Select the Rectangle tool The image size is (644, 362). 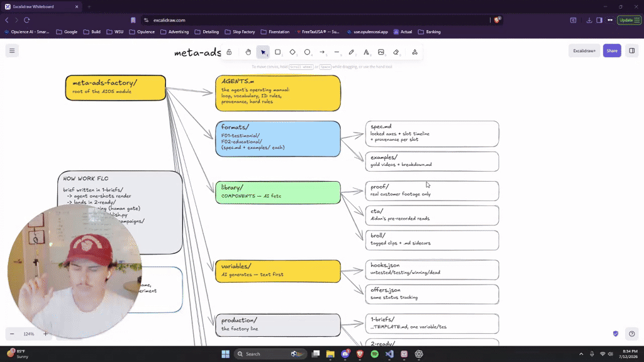(x=277, y=52)
